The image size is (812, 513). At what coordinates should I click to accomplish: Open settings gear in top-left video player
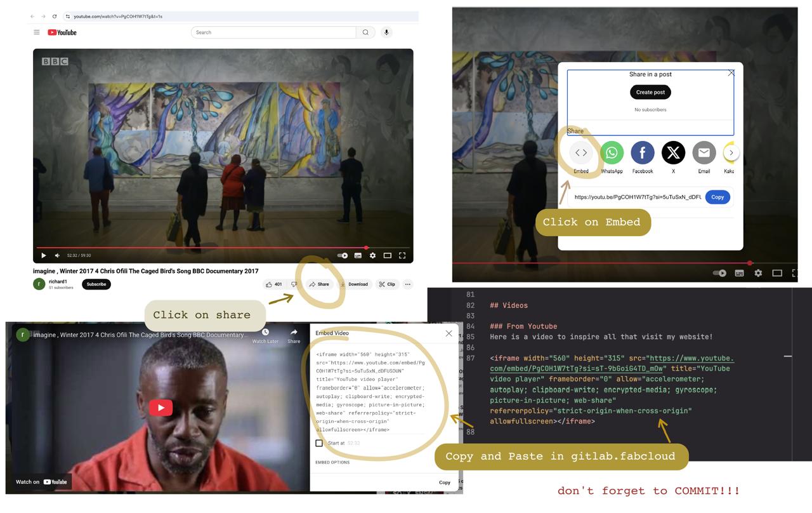[372, 255]
